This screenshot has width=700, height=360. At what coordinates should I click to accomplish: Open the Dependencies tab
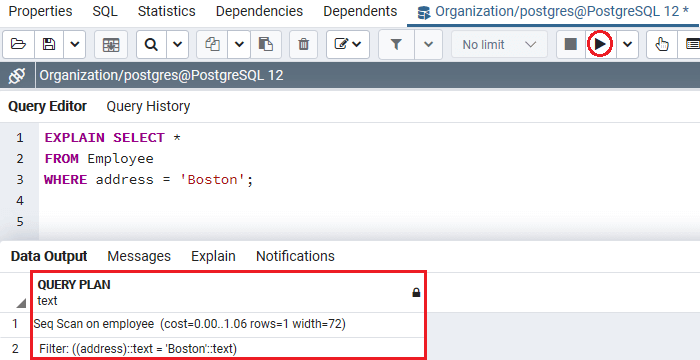point(259,11)
